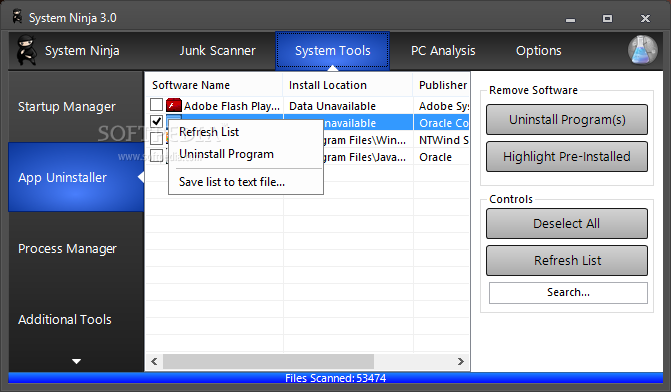This screenshot has height=392, width=671.
Task: Click Data Unavailable in the Adobe row
Action: point(333,106)
